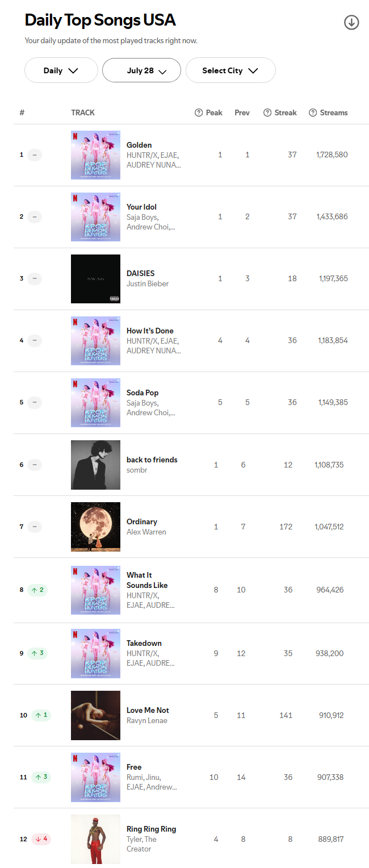Open the July 28 date dropdown
This screenshot has width=369, height=868.
[x=141, y=70]
